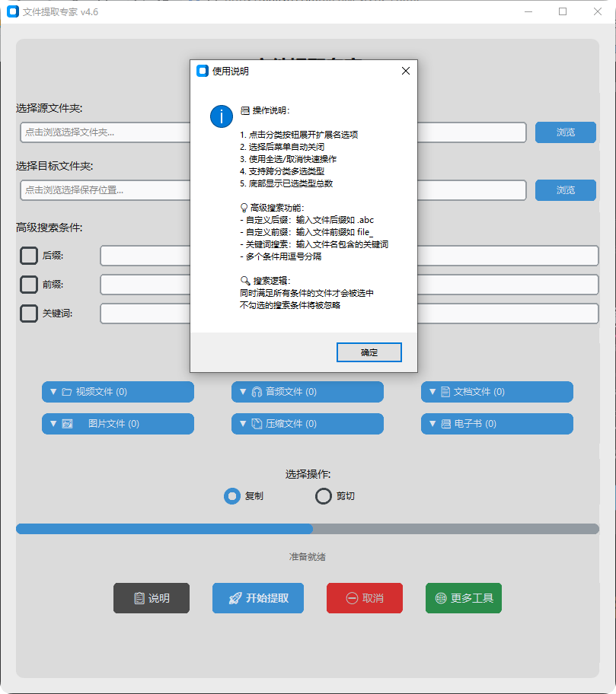Close the main 文件提取专家 window
Viewport: 616px width, 694px height.
[598, 11]
